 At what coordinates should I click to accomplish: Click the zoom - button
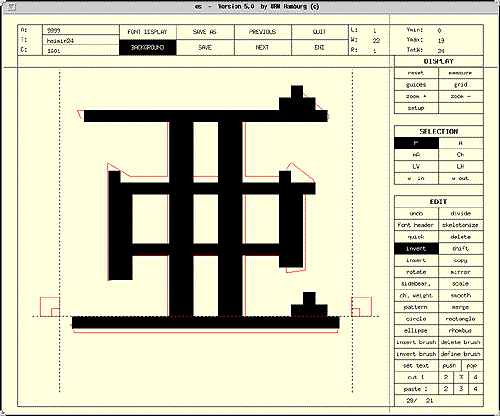(461, 96)
